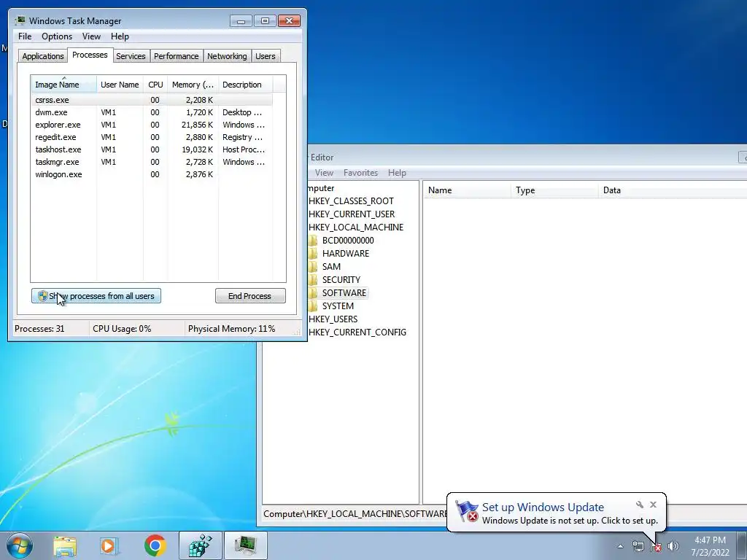Click the End Process button
The image size is (747, 560).
click(250, 296)
